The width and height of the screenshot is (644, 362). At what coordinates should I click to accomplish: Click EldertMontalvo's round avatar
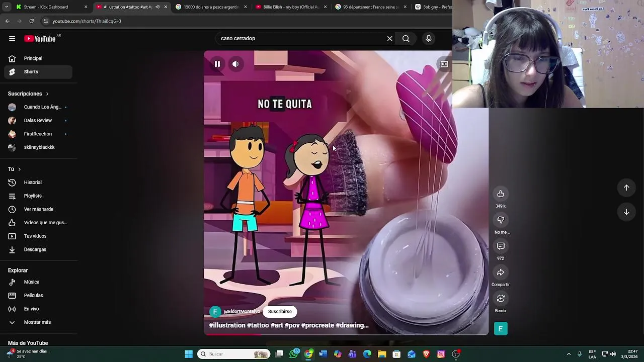coord(215,312)
